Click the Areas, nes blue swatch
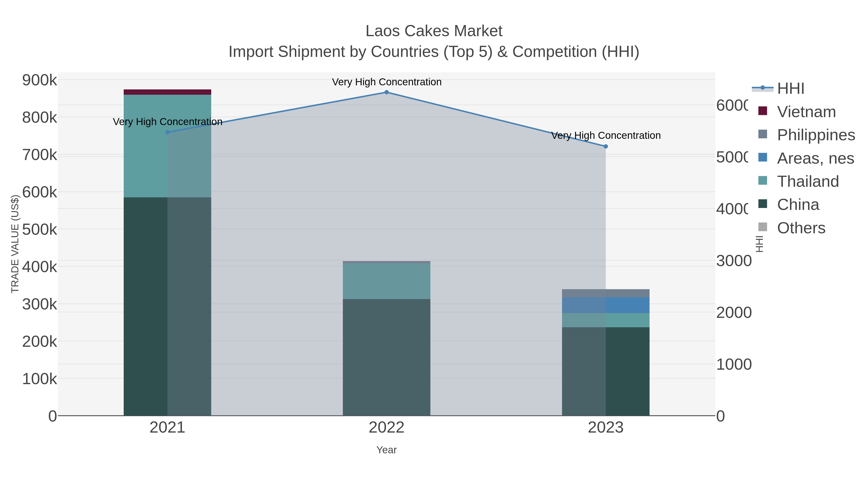 [x=763, y=157]
